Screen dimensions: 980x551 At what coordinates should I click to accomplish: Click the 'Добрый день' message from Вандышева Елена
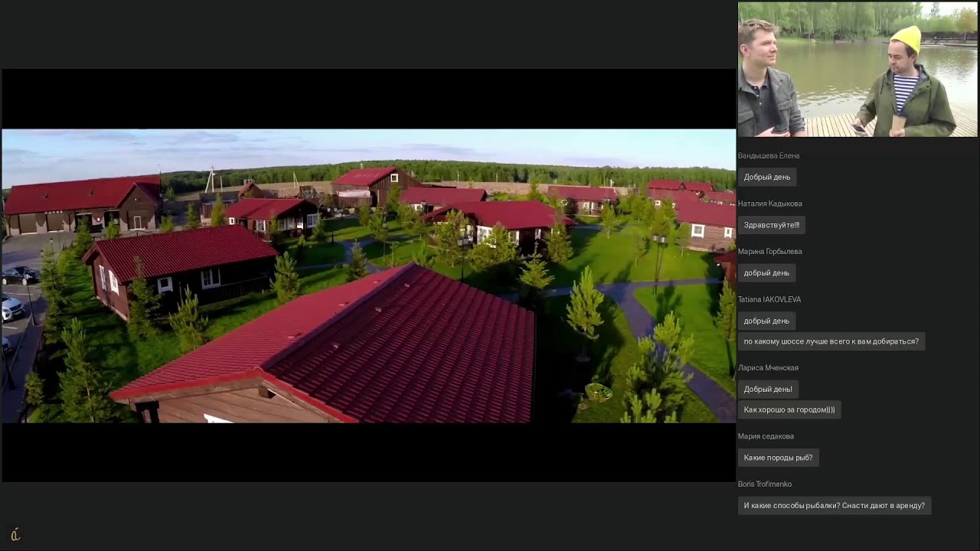pos(767,177)
